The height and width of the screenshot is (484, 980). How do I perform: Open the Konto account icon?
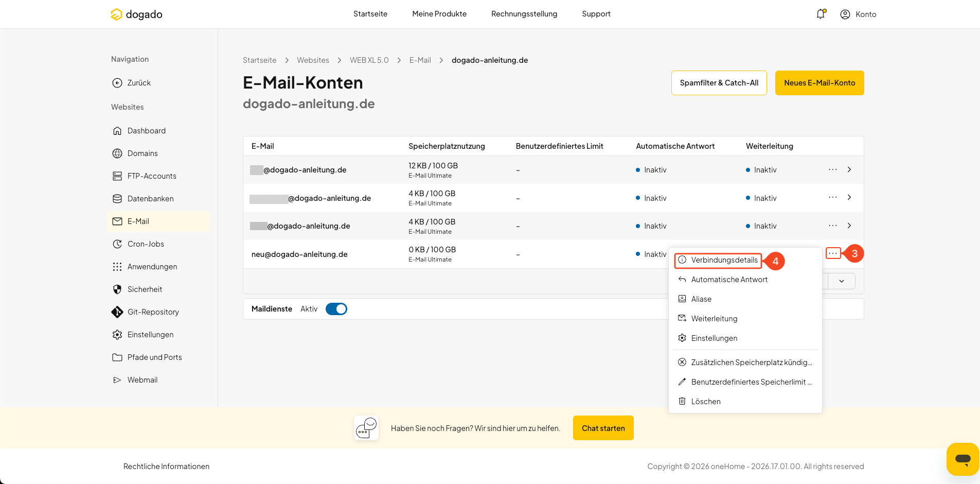[x=845, y=14]
